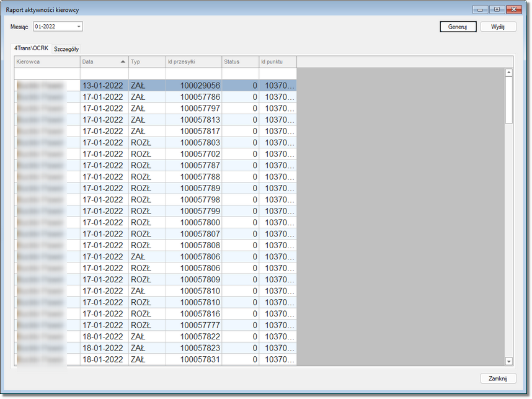This screenshot has height=399, width=532.
Task: Click the filter field under Status
Action: [240, 73]
